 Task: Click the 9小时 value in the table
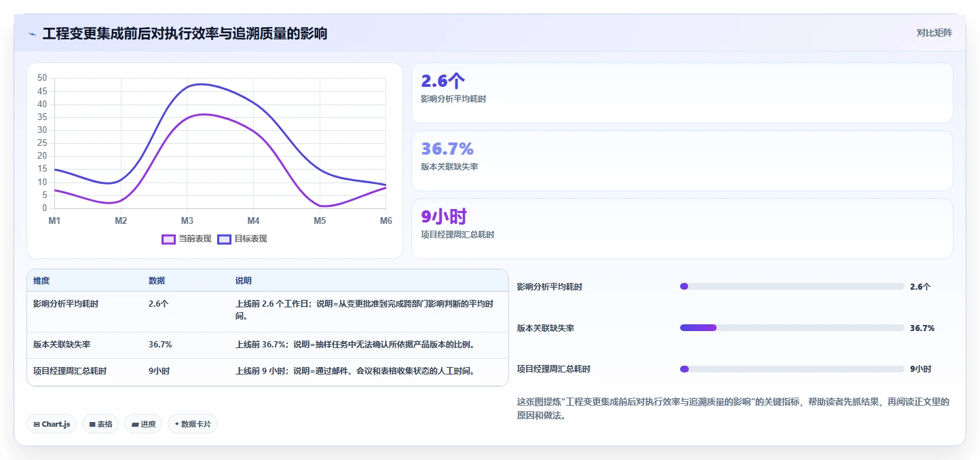[x=159, y=371]
